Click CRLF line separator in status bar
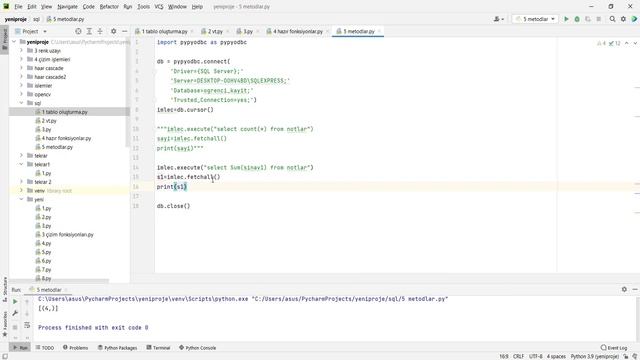The width and height of the screenshot is (640, 360). tap(518, 356)
